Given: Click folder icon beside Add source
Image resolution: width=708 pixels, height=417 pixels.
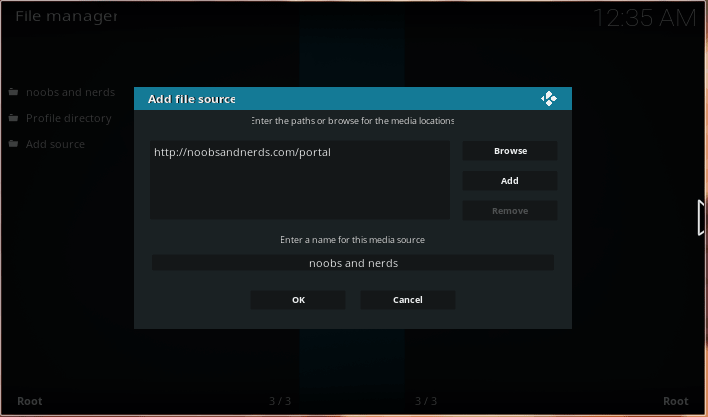Looking at the screenshot, I should point(14,144).
